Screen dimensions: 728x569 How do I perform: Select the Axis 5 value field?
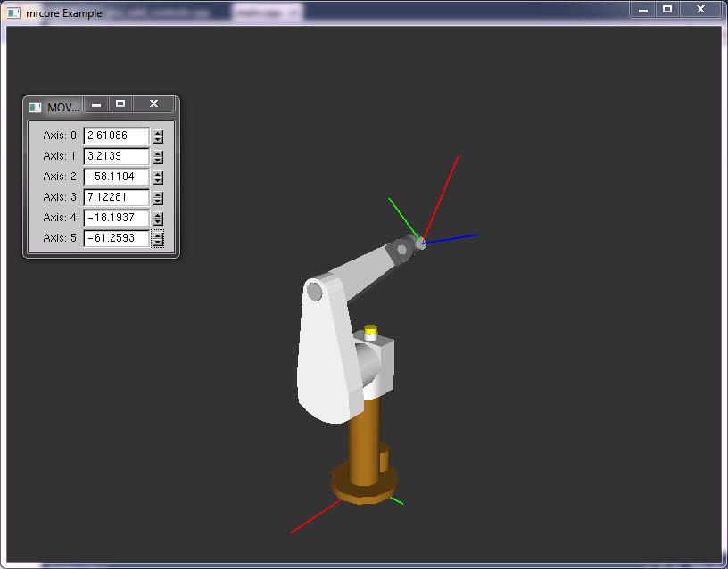coord(114,238)
